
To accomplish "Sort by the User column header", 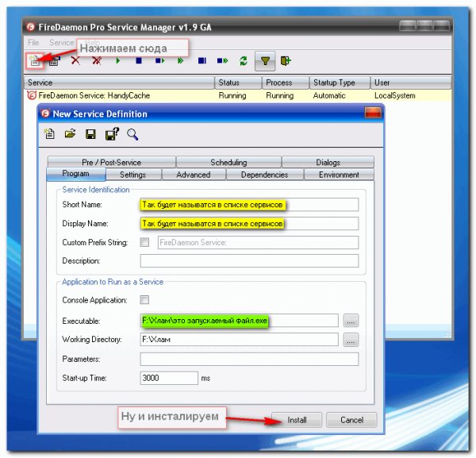I will [x=411, y=83].
